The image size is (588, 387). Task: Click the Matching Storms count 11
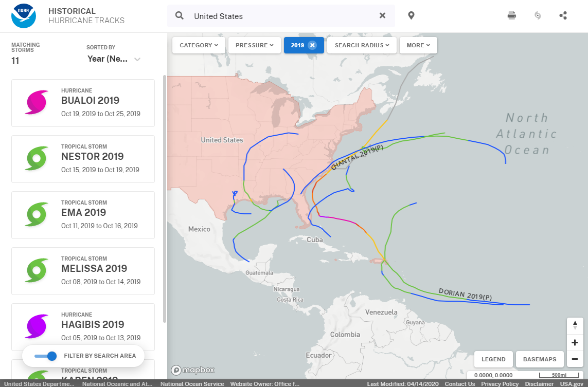tap(15, 61)
